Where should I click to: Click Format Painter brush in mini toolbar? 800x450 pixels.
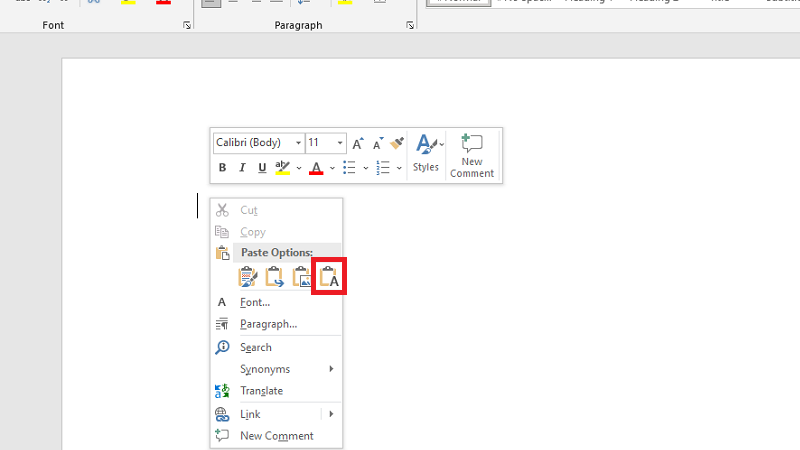(396, 143)
